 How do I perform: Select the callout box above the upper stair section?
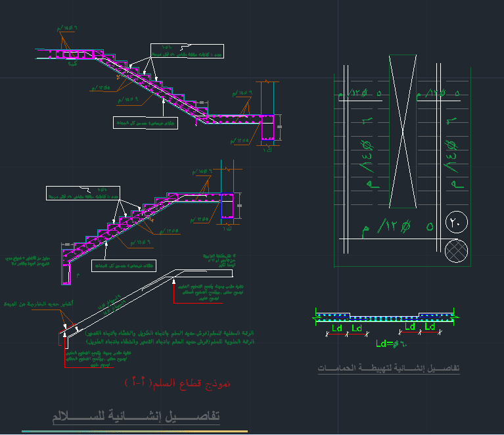(x=187, y=51)
